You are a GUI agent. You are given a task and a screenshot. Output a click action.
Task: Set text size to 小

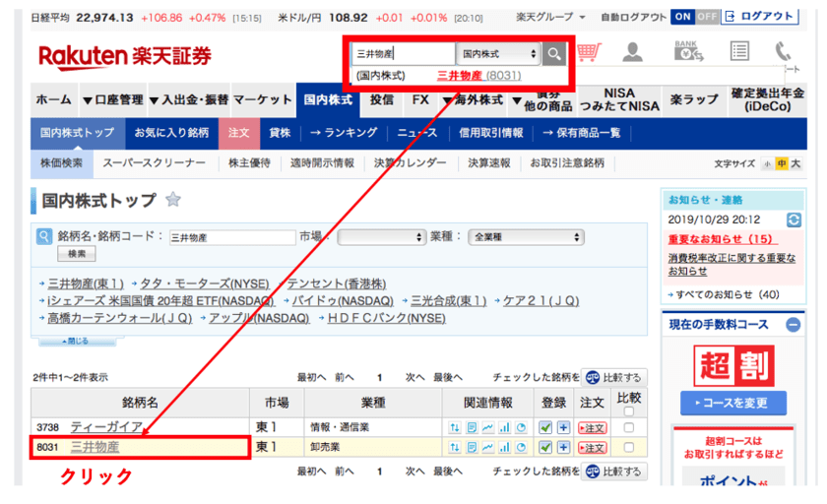click(767, 164)
